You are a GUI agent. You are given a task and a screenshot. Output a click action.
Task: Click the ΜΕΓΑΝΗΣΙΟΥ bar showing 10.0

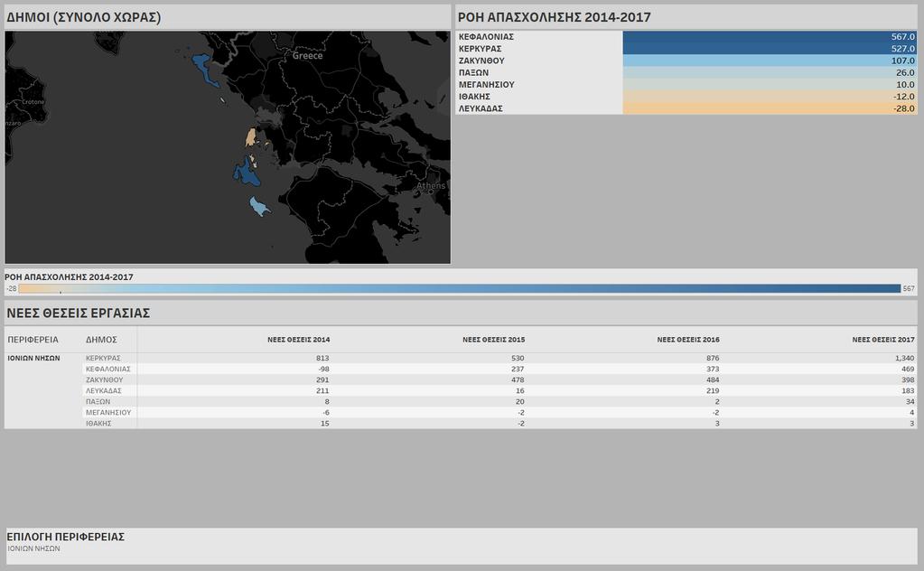pyautogui.click(x=770, y=84)
